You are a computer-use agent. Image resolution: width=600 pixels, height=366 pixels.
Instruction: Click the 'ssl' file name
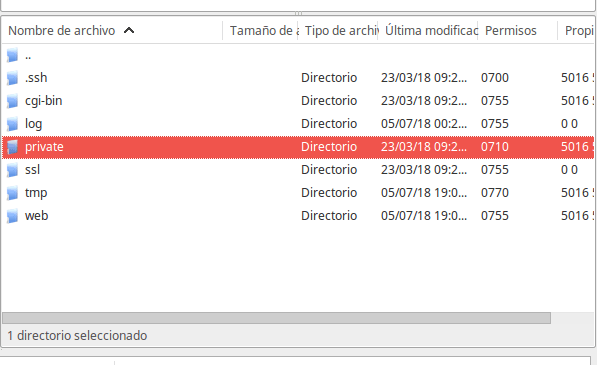(x=33, y=170)
